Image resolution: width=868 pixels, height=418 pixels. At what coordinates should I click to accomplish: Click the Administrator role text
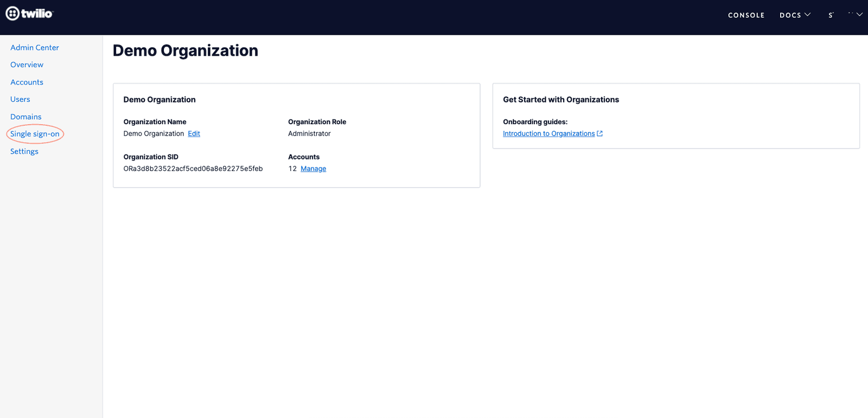[x=309, y=134]
